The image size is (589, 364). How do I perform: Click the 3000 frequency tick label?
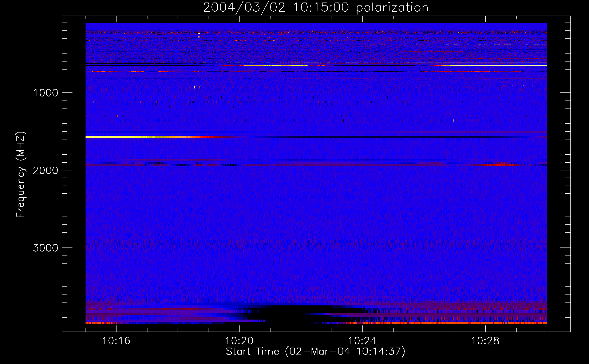coord(46,248)
